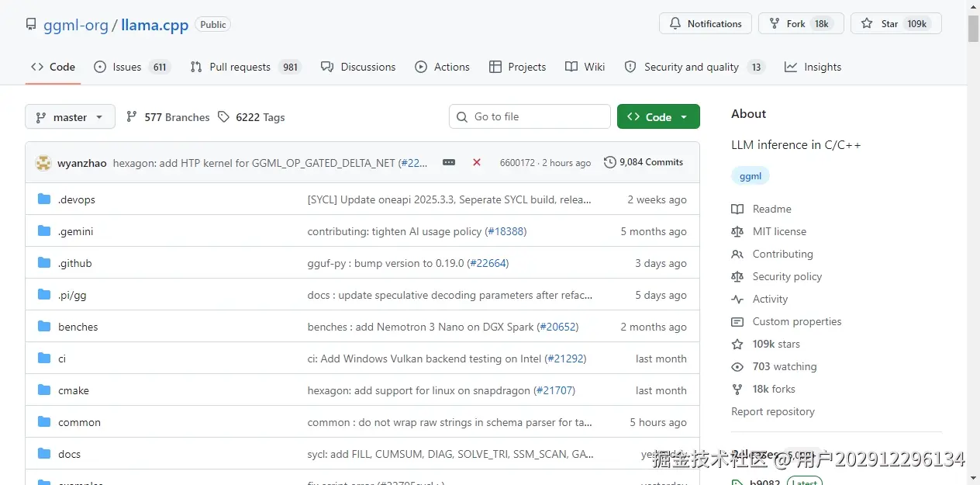
Task: Open the ci folder icon
Action: [x=44, y=359]
